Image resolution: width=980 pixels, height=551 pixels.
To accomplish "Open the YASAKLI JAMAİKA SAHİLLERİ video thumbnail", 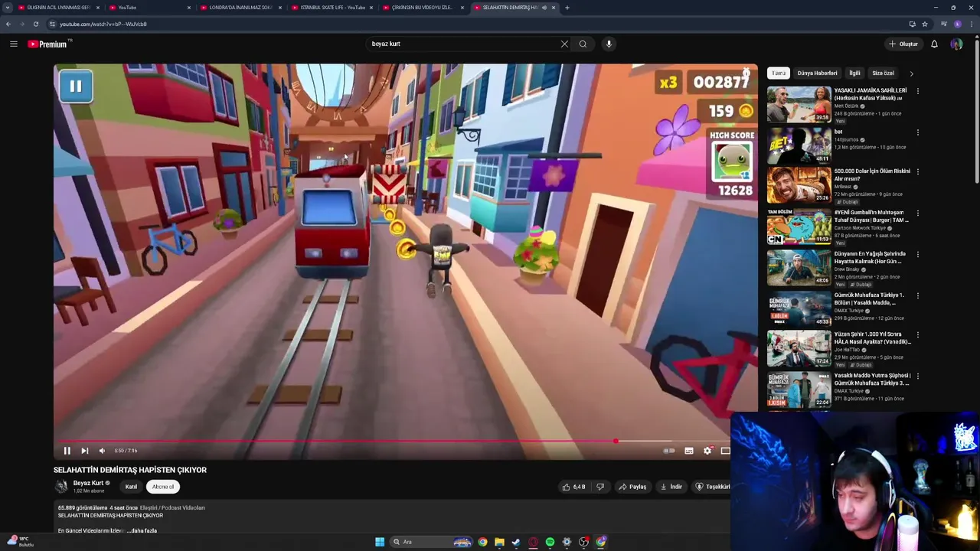I will pos(799,105).
